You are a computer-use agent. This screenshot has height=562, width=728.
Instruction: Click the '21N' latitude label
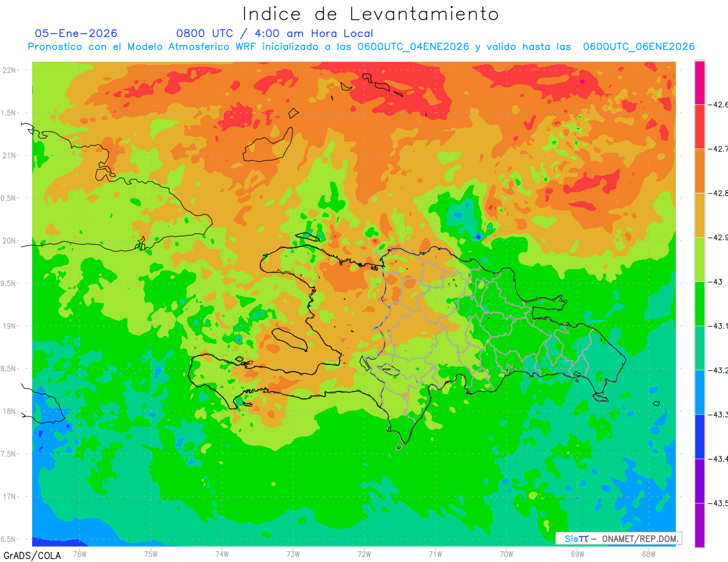coord(10,155)
